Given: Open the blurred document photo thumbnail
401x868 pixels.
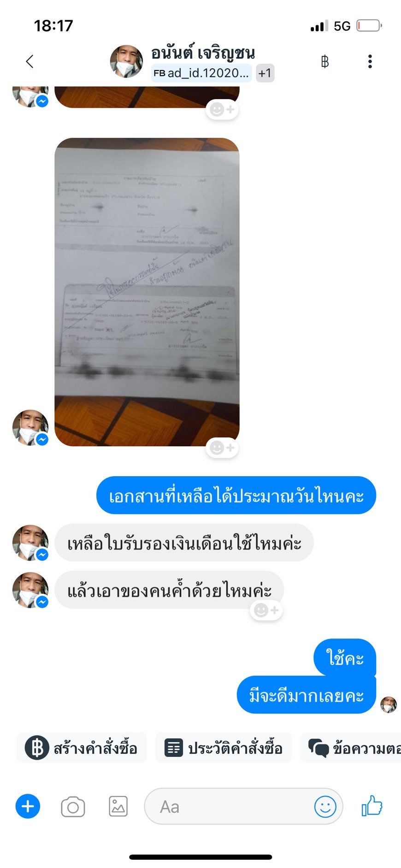Looking at the screenshot, I should click(x=147, y=292).
